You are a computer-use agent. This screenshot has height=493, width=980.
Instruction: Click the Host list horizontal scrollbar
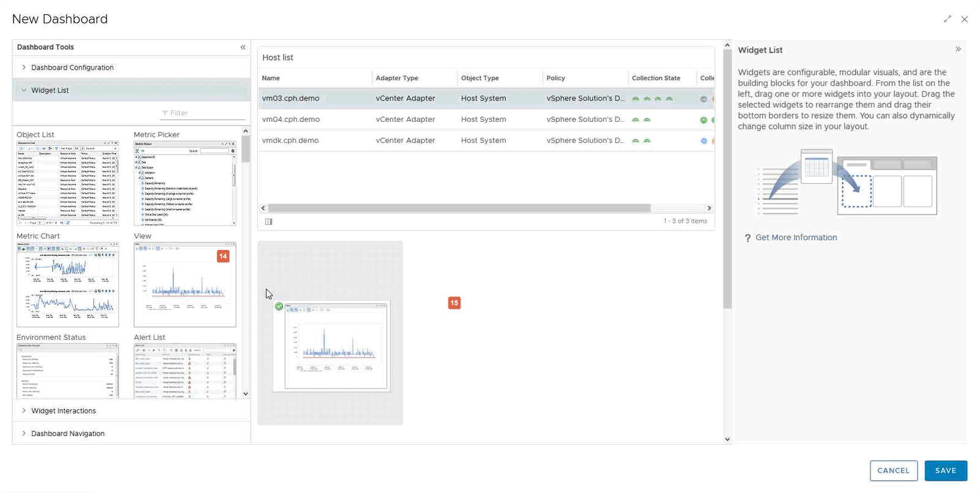pyautogui.click(x=459, y=208)
